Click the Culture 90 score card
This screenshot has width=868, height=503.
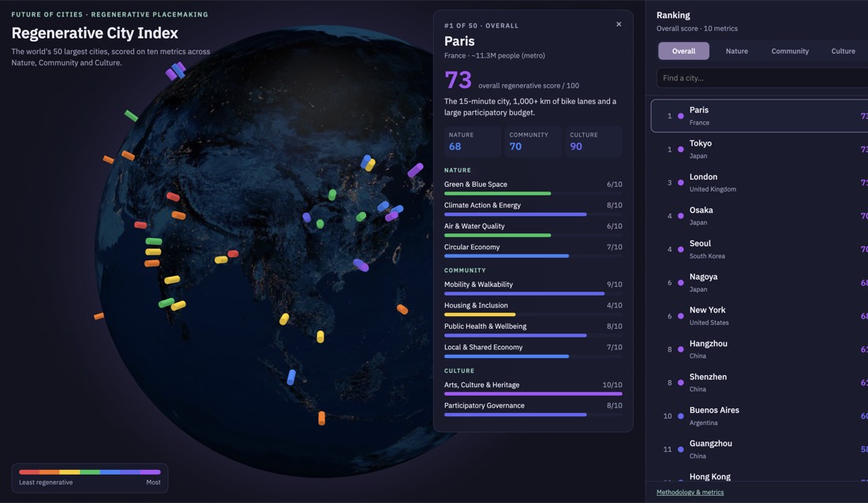(593, 142)
